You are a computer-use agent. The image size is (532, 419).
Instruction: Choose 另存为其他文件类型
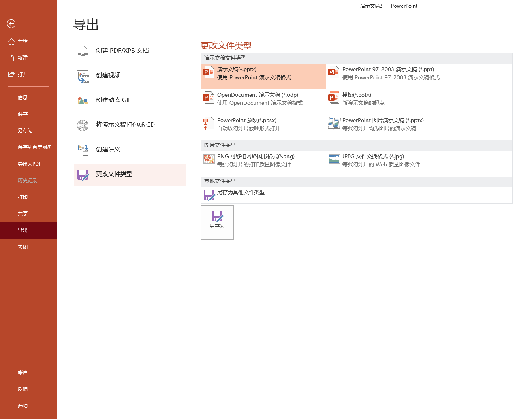pos(263,195)
